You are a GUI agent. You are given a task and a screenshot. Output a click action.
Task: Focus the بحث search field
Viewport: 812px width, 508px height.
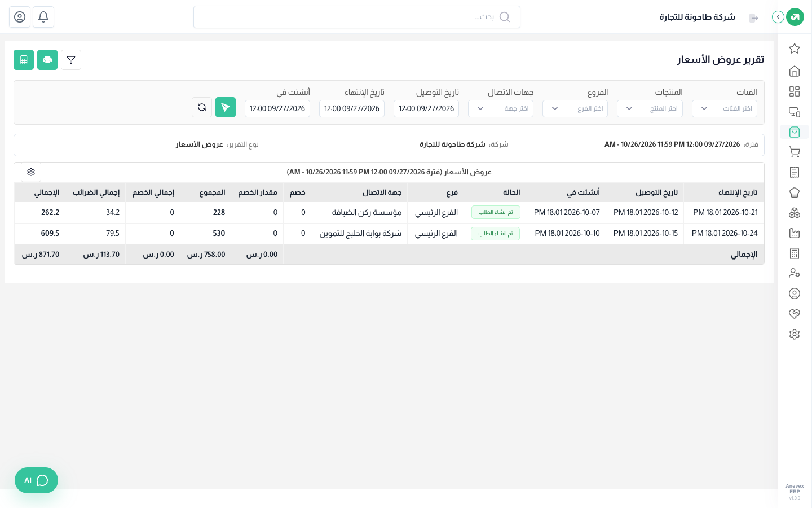[x=357, y=17]
